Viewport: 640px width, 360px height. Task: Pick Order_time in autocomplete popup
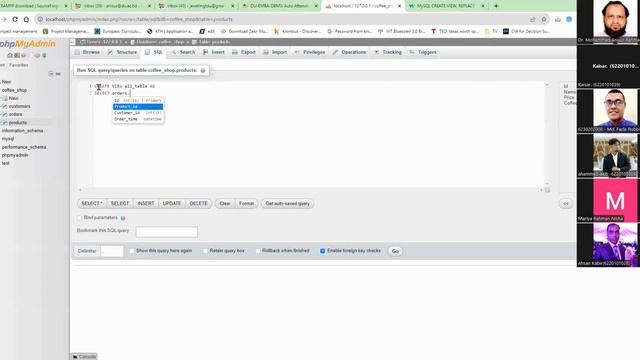(x=138, y=119)
